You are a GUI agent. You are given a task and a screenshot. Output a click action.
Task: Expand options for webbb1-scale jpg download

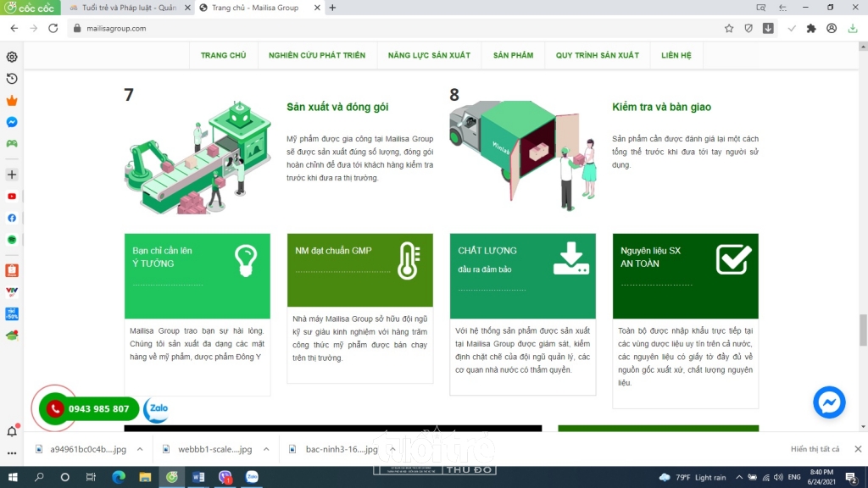coord(266,449)
